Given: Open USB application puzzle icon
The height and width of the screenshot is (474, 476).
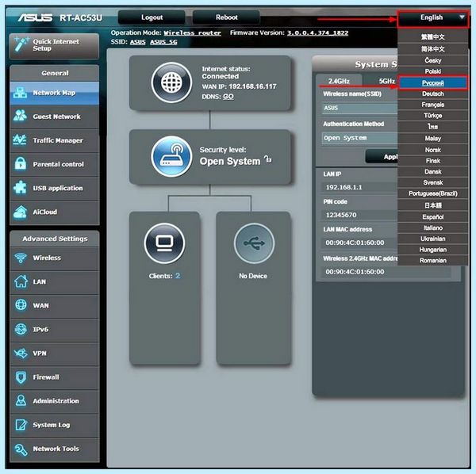Looking at the screenshot, I should [20, 188].
